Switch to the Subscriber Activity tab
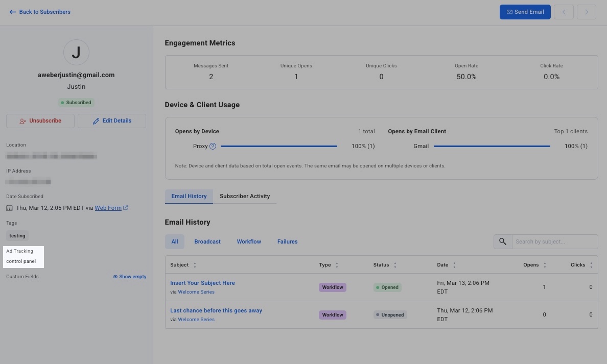This screenshot has width=607, height=364. pyautogui.click(x=245, y=196)
